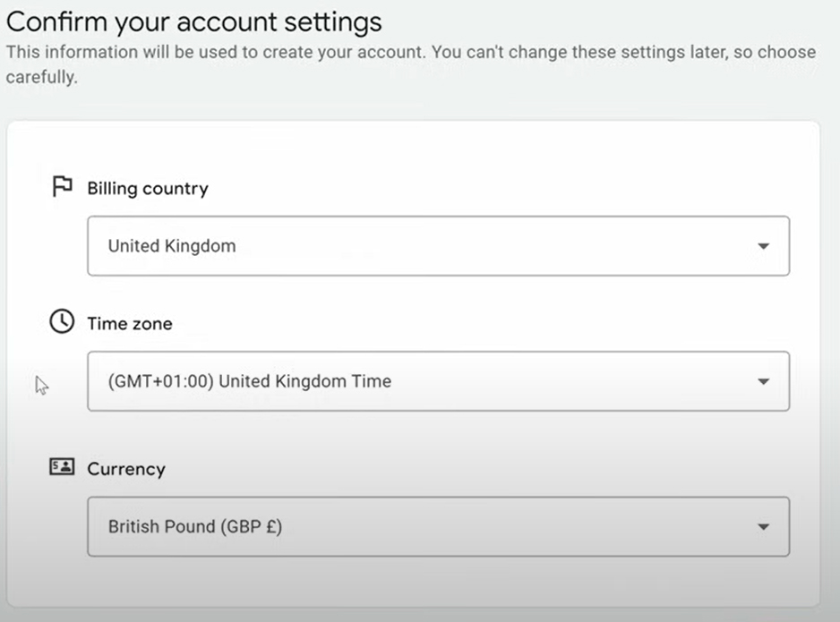The height and width of the screenshot is (622, 840).
Task: Click the Currency label
Action: pos(126,470)
